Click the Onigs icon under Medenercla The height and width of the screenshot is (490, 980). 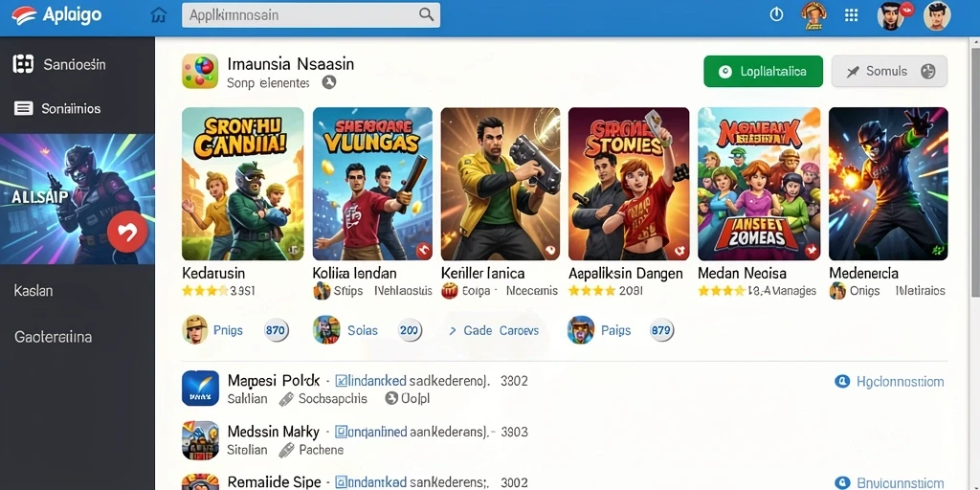pyautogui.click(x=837, y=291)
